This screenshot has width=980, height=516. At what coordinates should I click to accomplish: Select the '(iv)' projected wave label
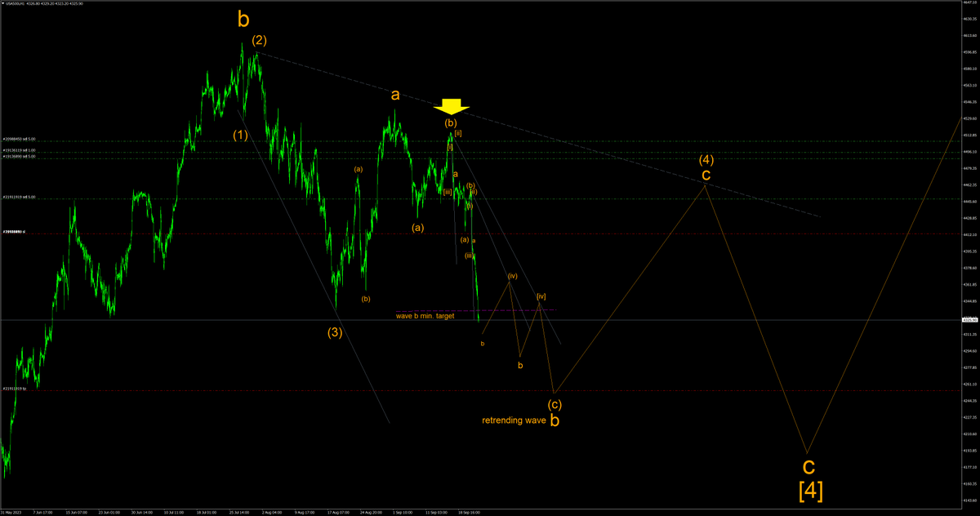pyautogui.click(x=513, y=276)
